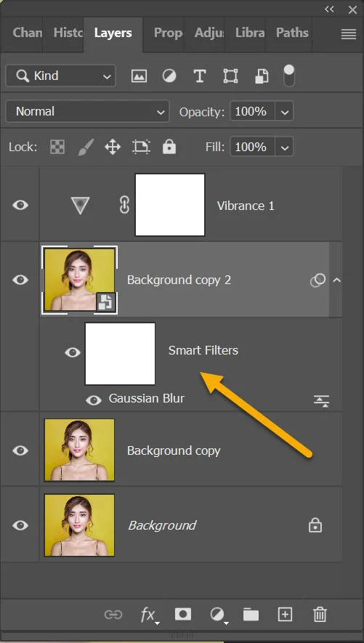Toggle Gaussian Blur filter visibility
Image resolution: width=364 pixels, height=643 pixels.
94,400
